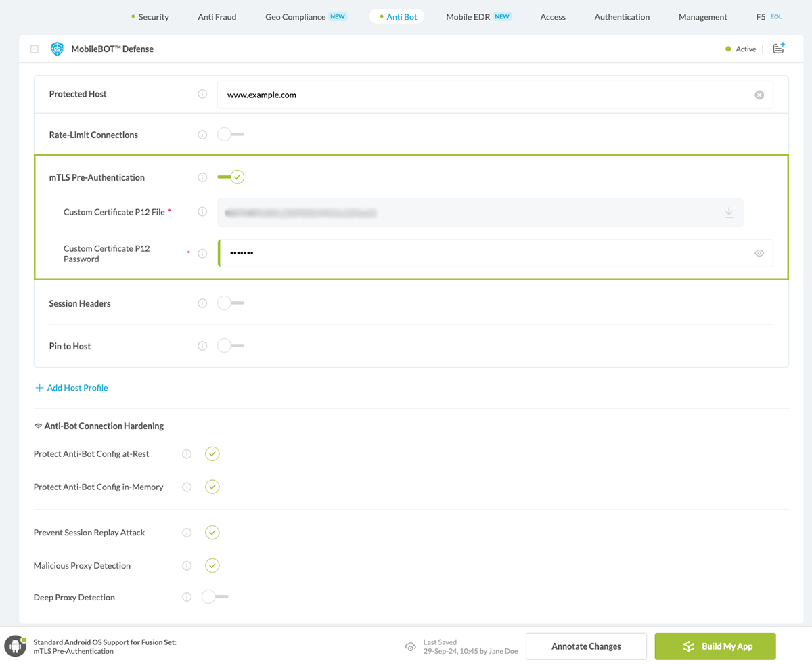
Task: Switch to the Anti Fraud tab
Action: [217, 16]
